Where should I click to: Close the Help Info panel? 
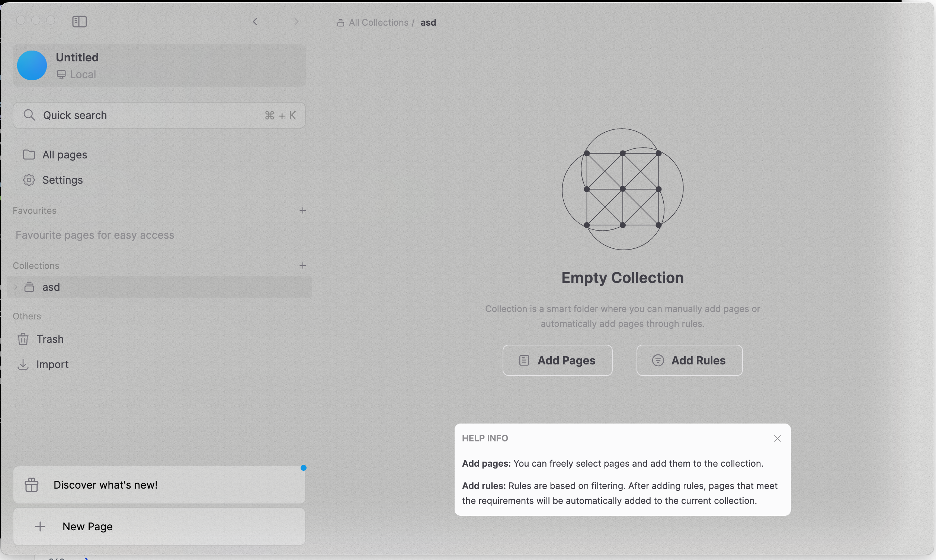point(777,438)
